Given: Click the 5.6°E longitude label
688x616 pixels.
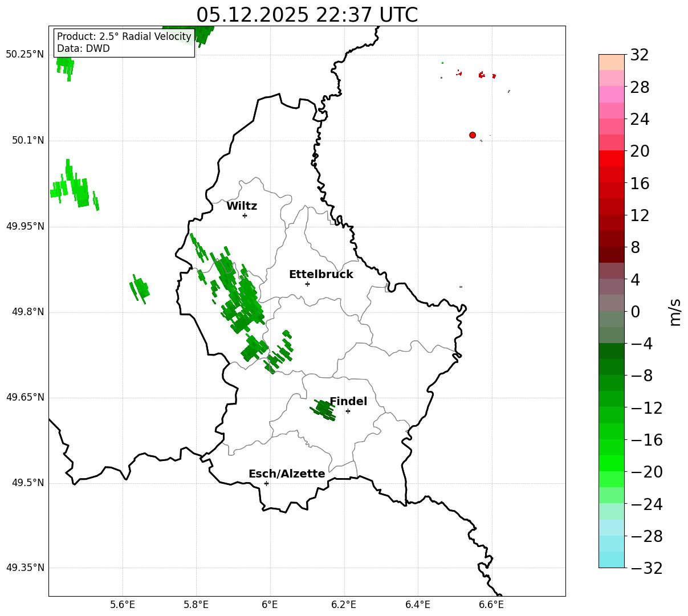Looking at the screenshot, I should tap(123, 605).
